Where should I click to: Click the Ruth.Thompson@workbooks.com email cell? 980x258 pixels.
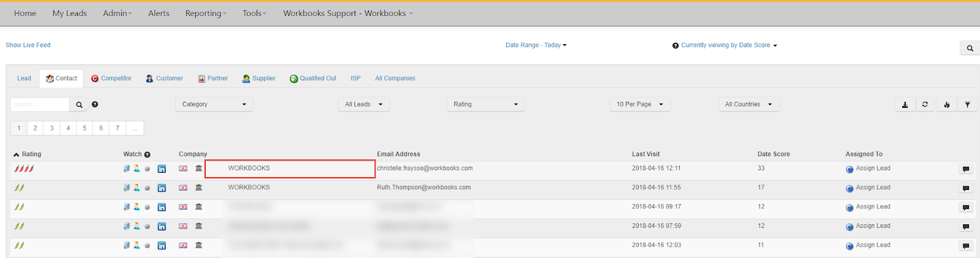tap(424, 188)
